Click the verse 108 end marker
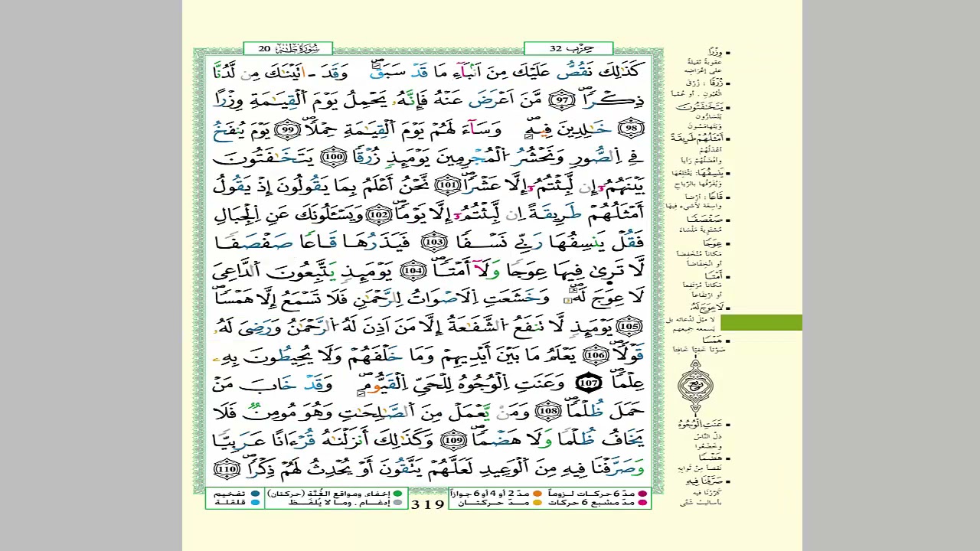 (547, 412)
